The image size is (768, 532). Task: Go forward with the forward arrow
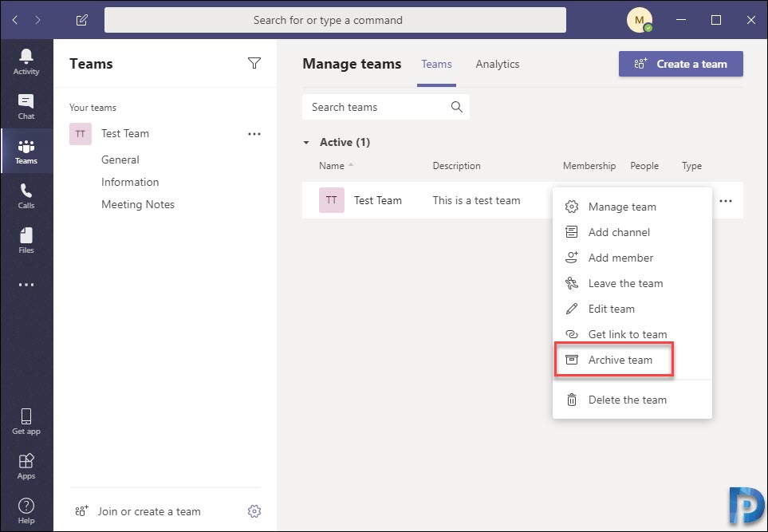[37, 20]
